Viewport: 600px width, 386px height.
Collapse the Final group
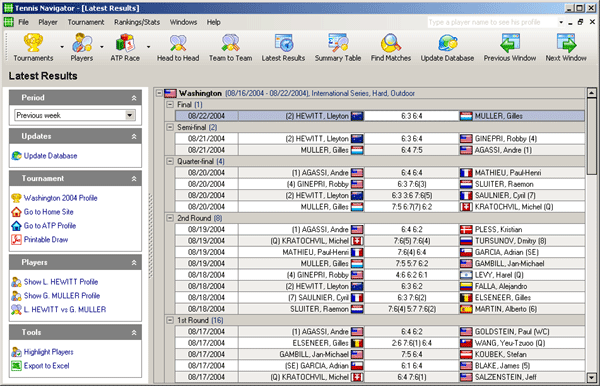pos(170,104)
